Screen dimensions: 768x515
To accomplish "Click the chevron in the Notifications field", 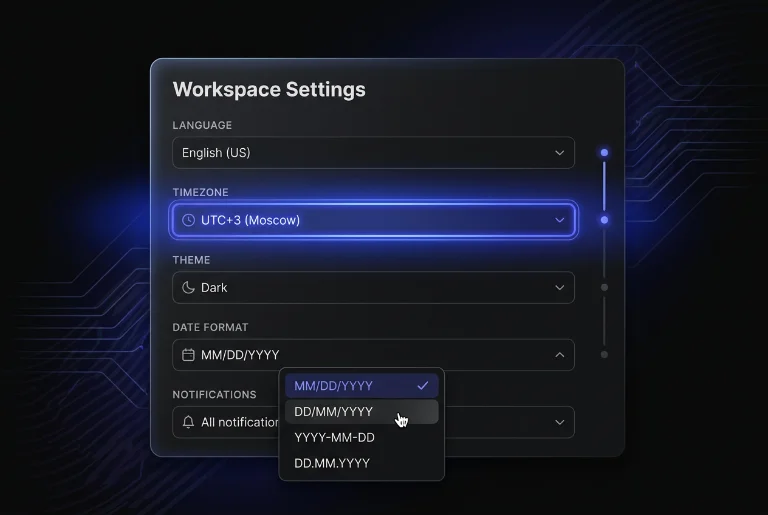I will pos(559,422).
